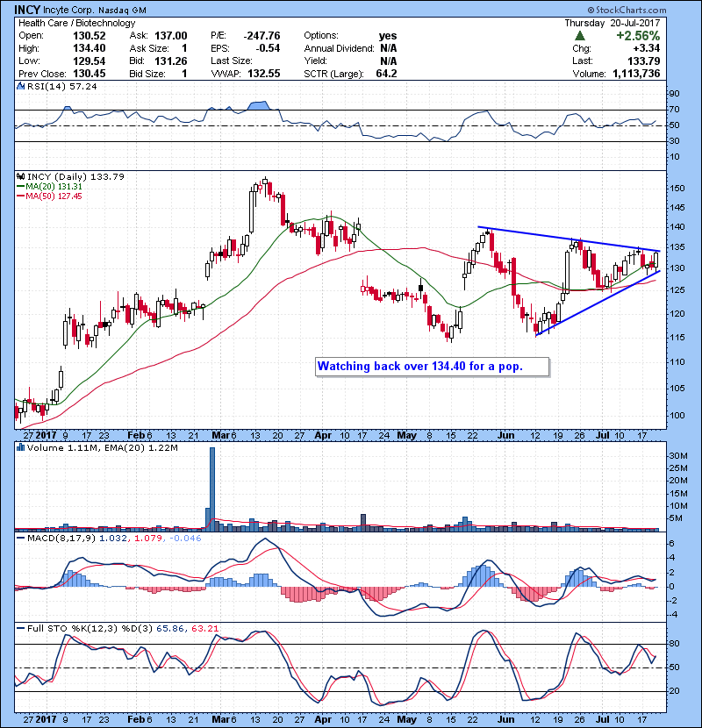Click the Volume value 1,113,736
The height and width of the screenshot is (728, 702).
click(636, 74)
